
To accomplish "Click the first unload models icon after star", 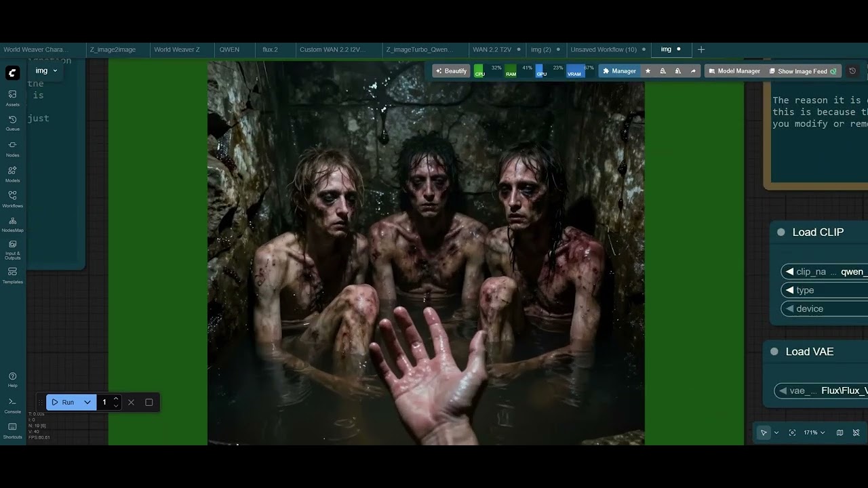I will (x=663, y=71).
